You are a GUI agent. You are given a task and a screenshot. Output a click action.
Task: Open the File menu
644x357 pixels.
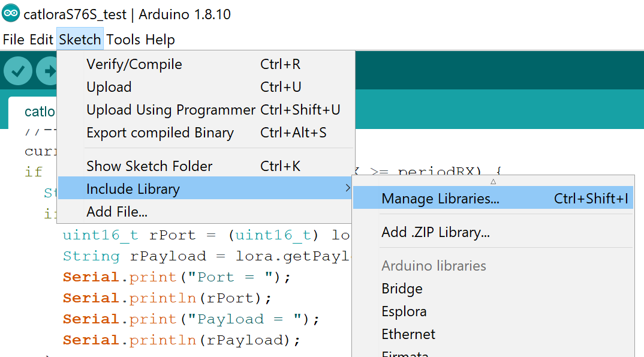click(x=14, y=40)
